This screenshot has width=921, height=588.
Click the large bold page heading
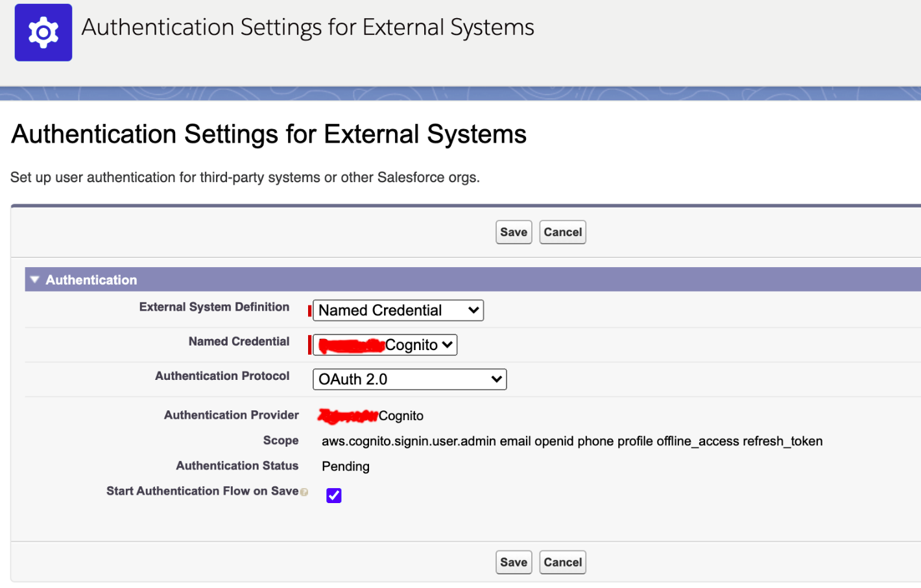tap(269, 134)
